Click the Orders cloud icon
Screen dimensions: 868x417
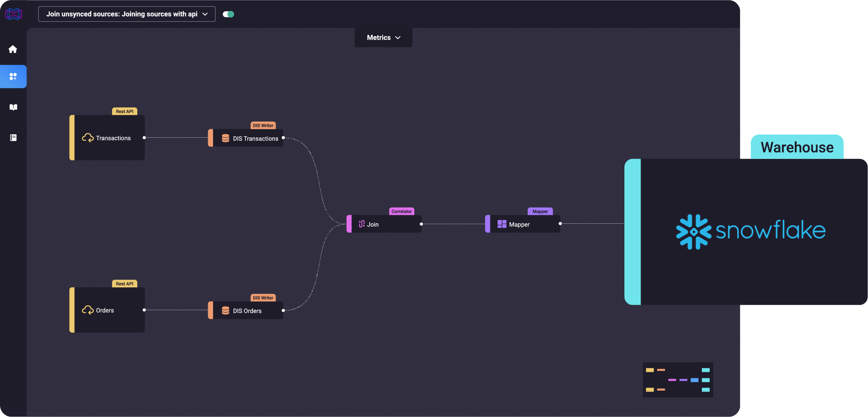click(x=88, y=310)
